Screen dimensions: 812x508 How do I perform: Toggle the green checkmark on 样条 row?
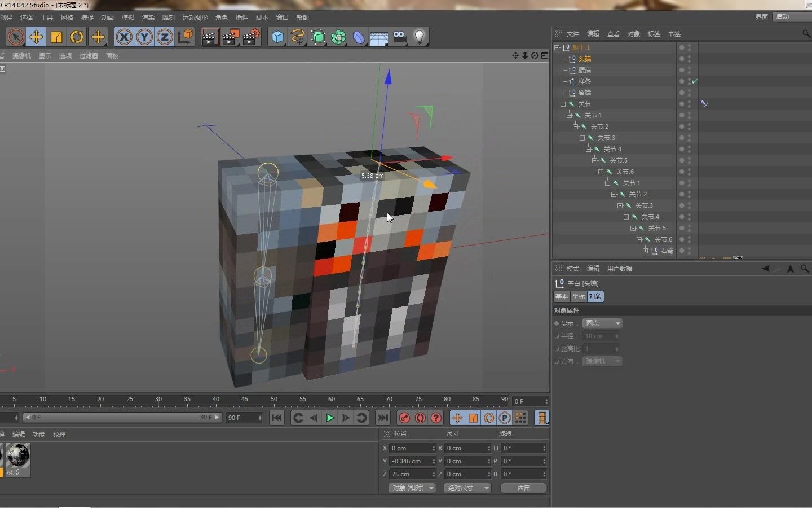click(x=695, y=81)
